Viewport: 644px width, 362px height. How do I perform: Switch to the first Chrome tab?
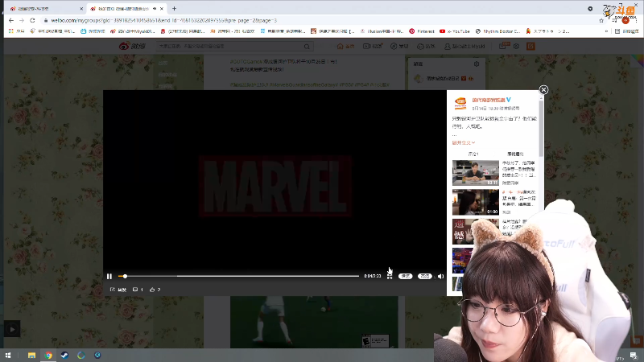(x=46, y=8)
